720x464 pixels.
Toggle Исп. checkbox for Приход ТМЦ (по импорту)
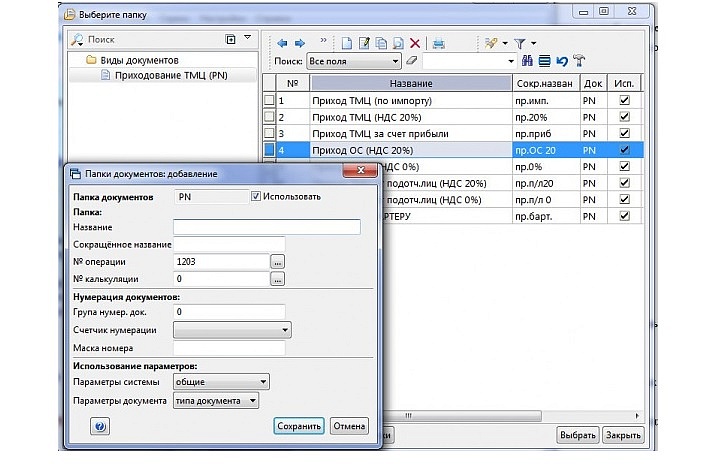(x=625, y=101)
